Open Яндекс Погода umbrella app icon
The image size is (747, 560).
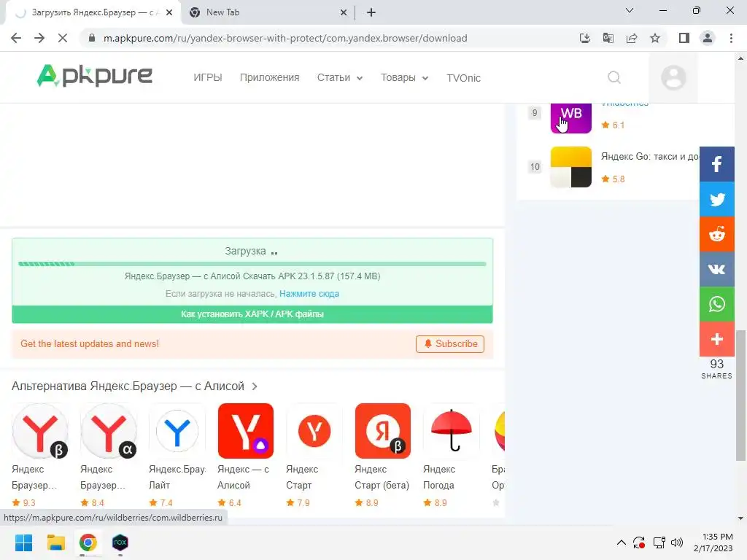[452, 431]
